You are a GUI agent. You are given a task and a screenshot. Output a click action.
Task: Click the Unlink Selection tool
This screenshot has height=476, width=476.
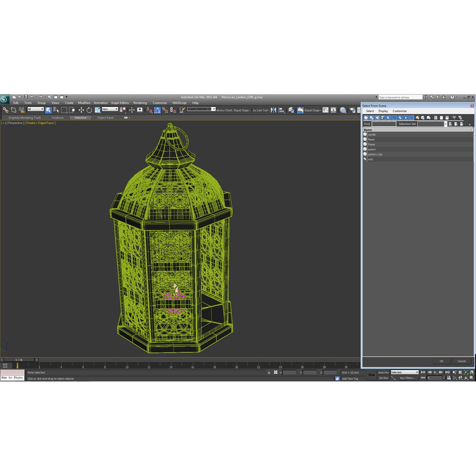(13, 110)
